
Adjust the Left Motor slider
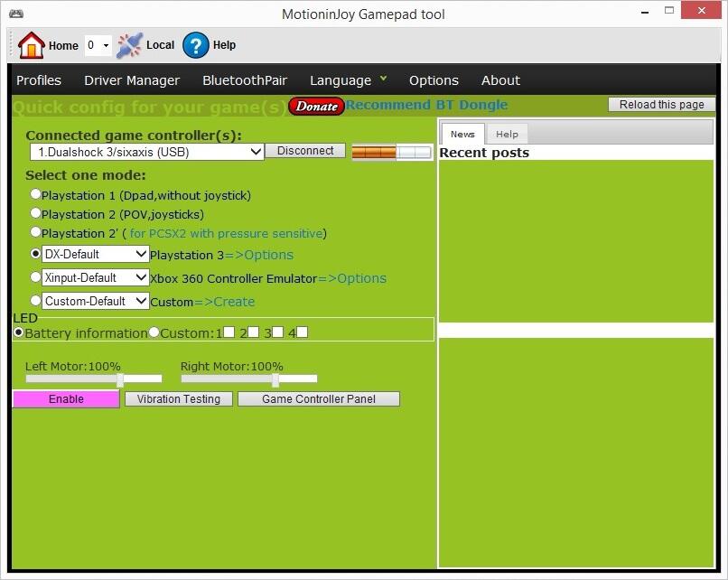120,379
